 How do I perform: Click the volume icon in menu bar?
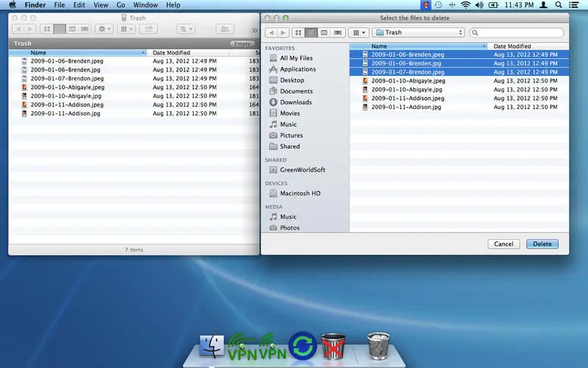click(479, 5)
